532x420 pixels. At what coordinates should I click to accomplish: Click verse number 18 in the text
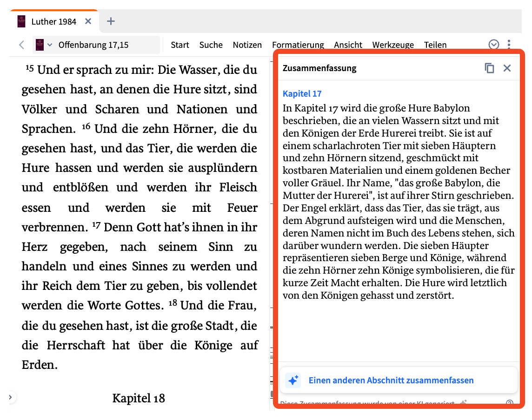[173, 303]
